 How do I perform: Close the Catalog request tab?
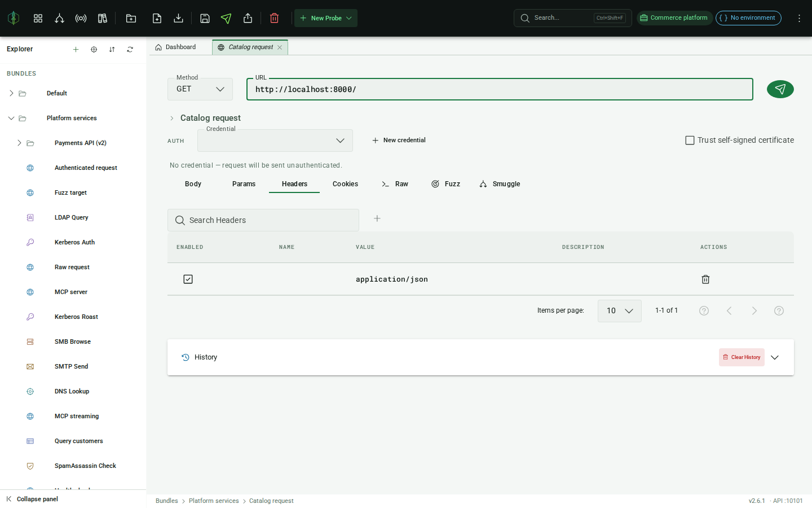279,47
